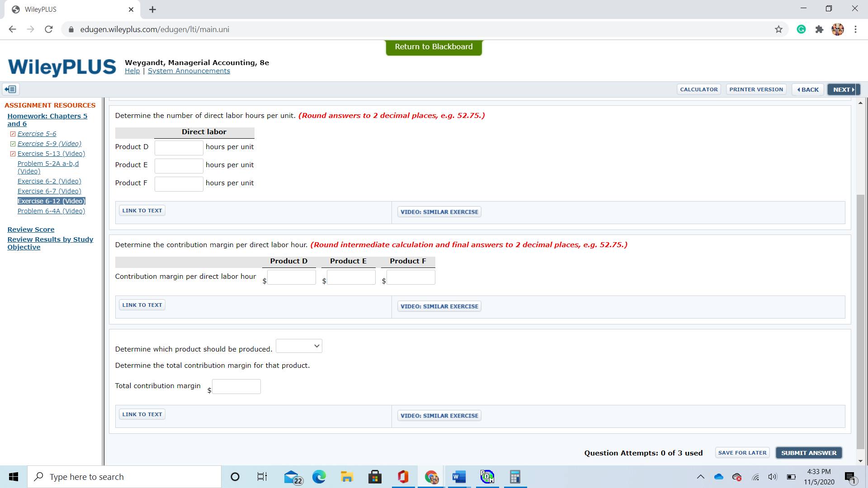
Task: Open Microsoft Word from the taskbar
Action: point(459,477)
